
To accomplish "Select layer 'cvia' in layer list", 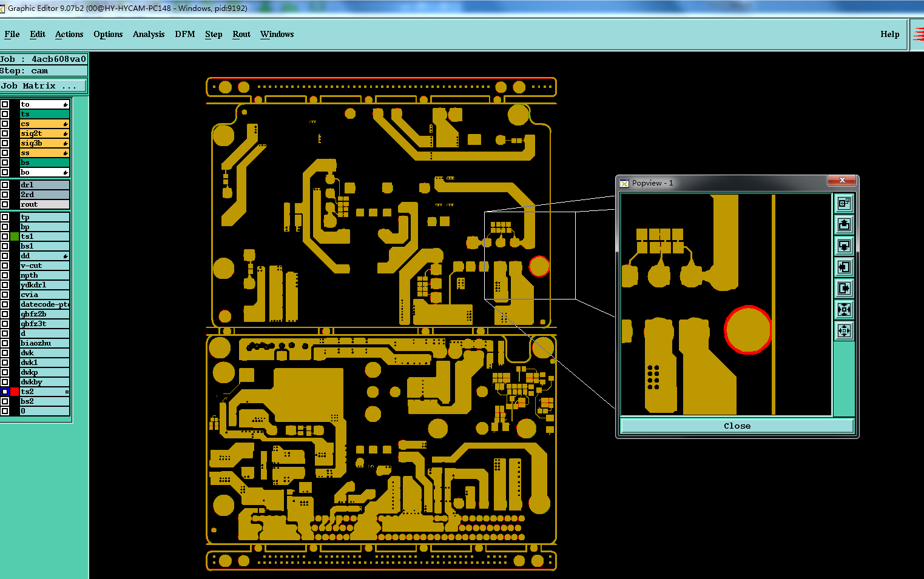I will (x=45, y=295).
